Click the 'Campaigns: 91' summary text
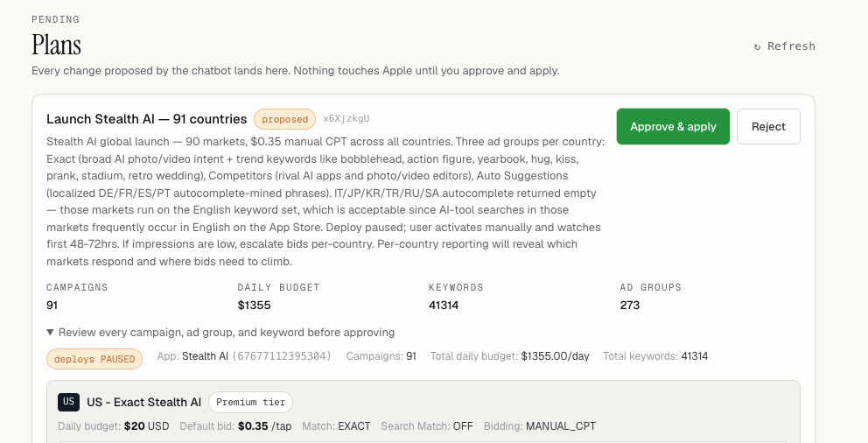 [x=381, y=356]
